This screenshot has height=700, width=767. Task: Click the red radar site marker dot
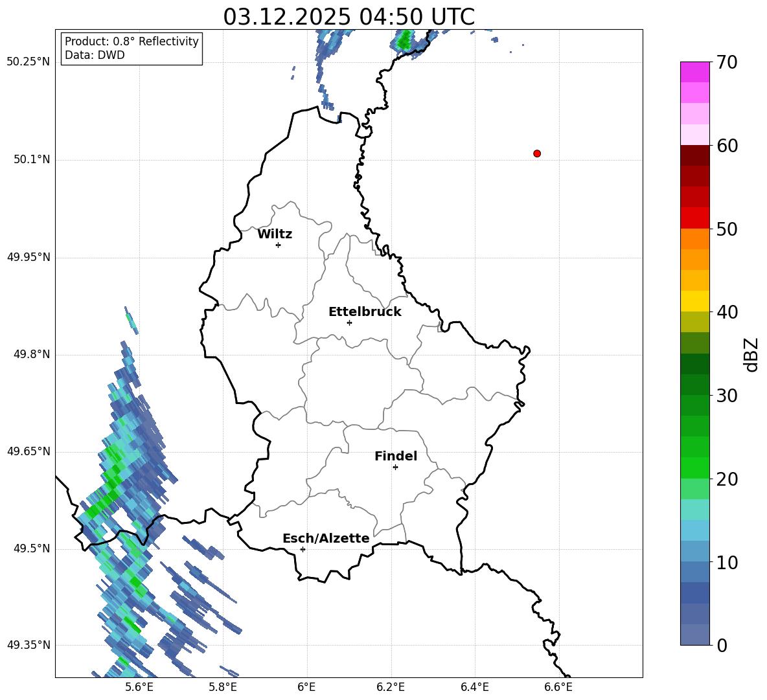(537, 153)
